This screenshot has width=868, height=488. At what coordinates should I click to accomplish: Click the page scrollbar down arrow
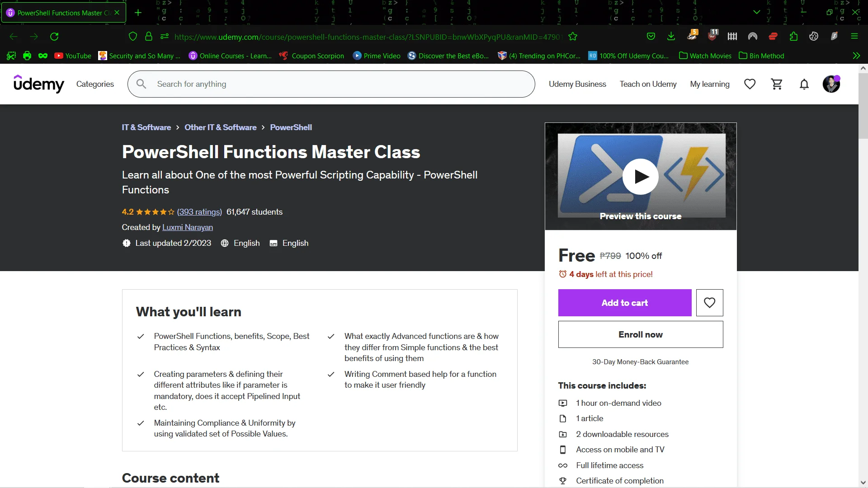pyautogui.click(x=863, y=482)
